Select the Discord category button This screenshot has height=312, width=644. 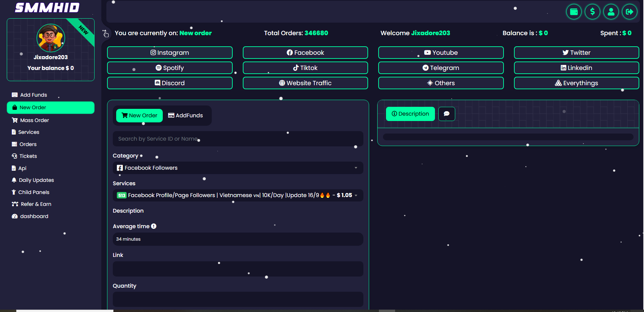tap(170, 83)
